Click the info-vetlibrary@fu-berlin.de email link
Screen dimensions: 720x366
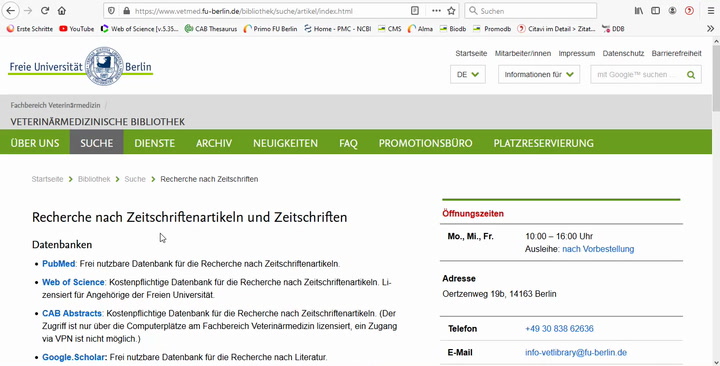coord(576,352)
